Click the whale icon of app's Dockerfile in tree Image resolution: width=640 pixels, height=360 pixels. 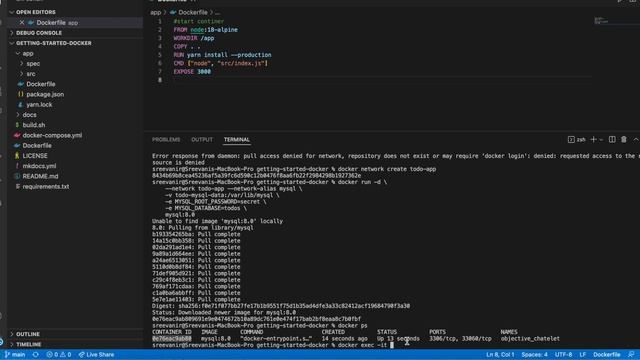21,84
